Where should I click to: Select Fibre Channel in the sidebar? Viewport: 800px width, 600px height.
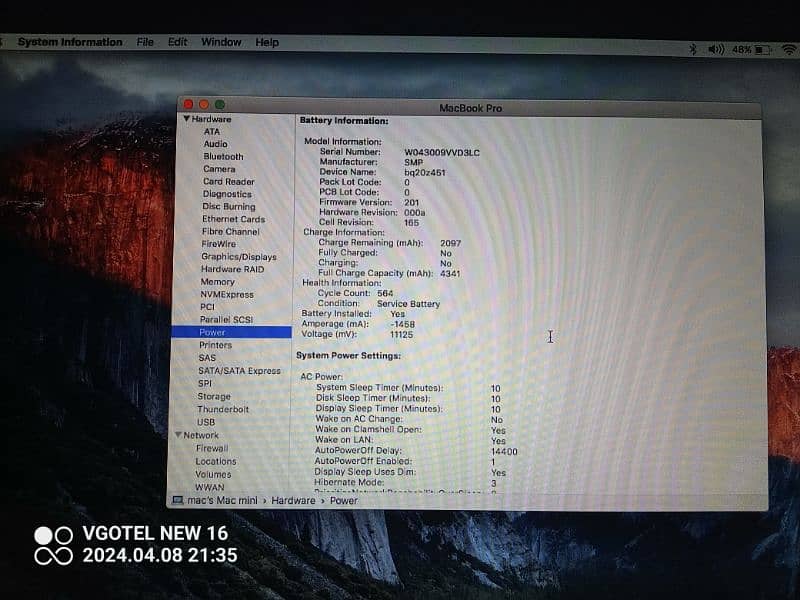click(x=231, y=231)
